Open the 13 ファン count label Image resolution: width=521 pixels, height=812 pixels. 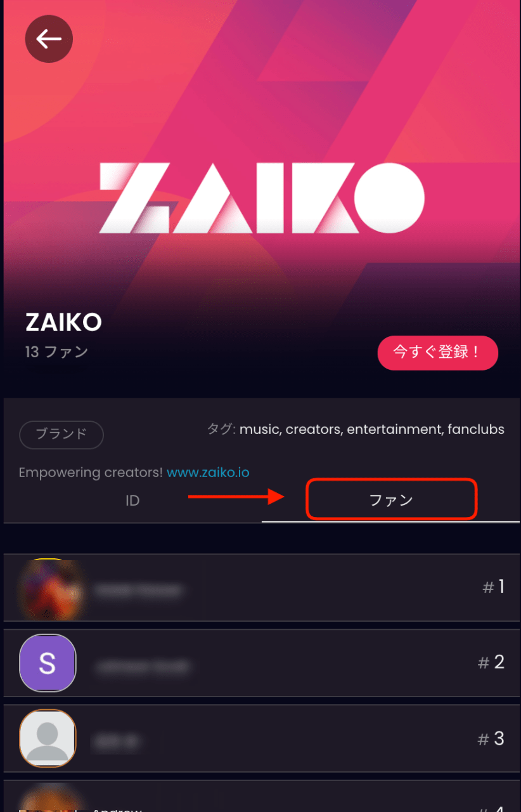tap(56, 351)
